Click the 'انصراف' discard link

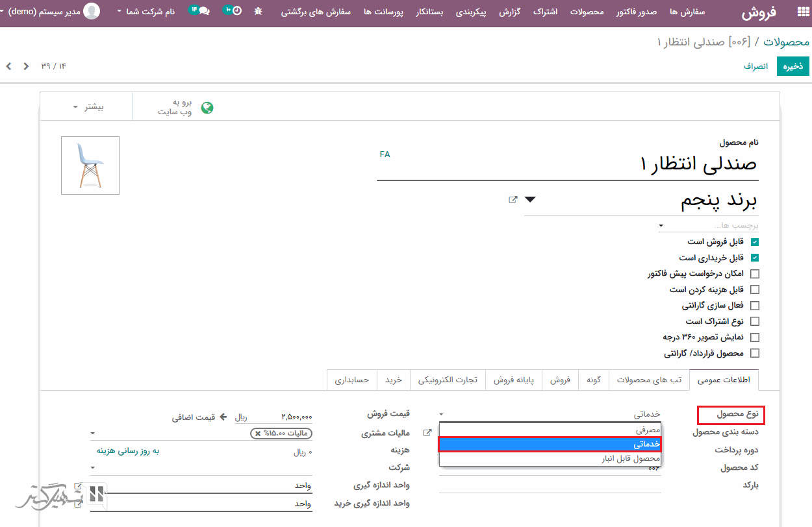(755, 66)
